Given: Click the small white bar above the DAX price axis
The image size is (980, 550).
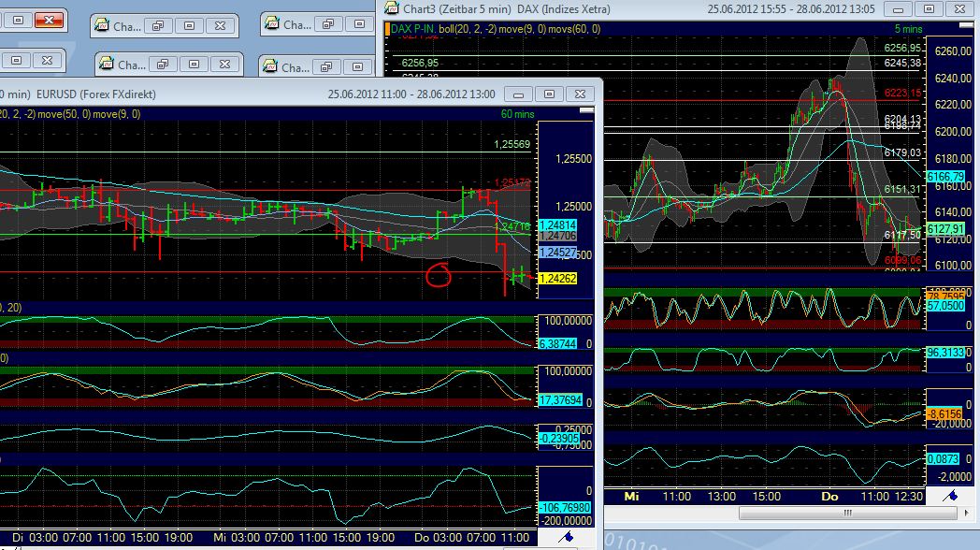Looking at the screenshot, I should click(x=966, y=25).
